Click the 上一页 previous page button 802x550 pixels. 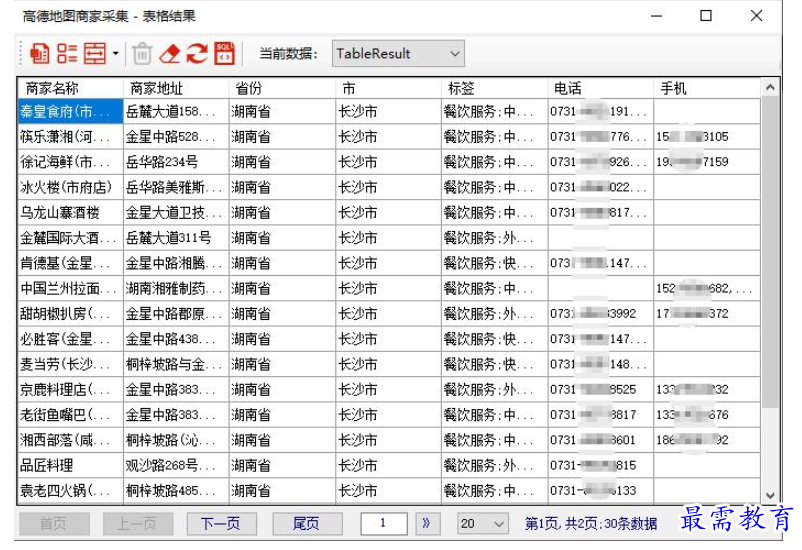(138, 523)
